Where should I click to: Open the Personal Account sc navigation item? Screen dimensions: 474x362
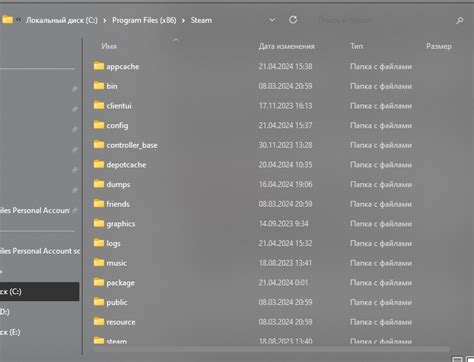pos(40,251)
